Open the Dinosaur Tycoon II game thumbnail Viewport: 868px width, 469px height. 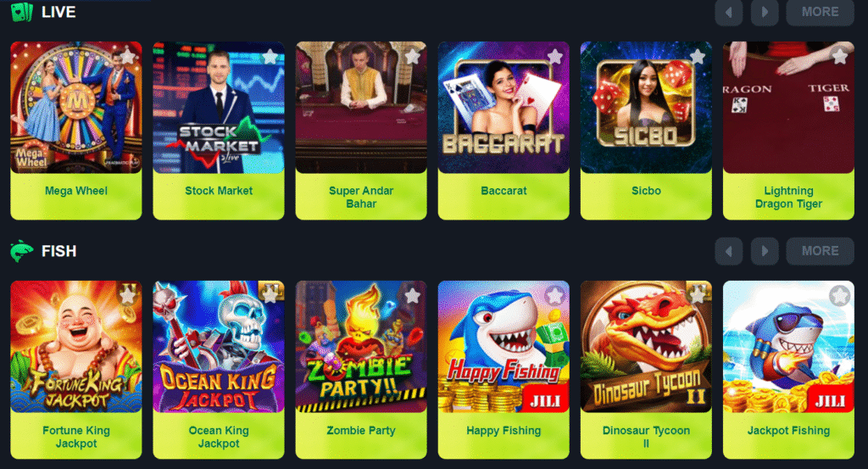pyautogui.click(x=646, y=347)
